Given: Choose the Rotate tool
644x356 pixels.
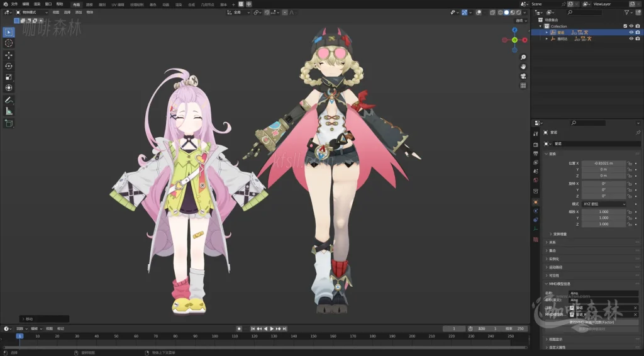Looking at the screenshot, I should pyautogui.click(x=9, y=66).
